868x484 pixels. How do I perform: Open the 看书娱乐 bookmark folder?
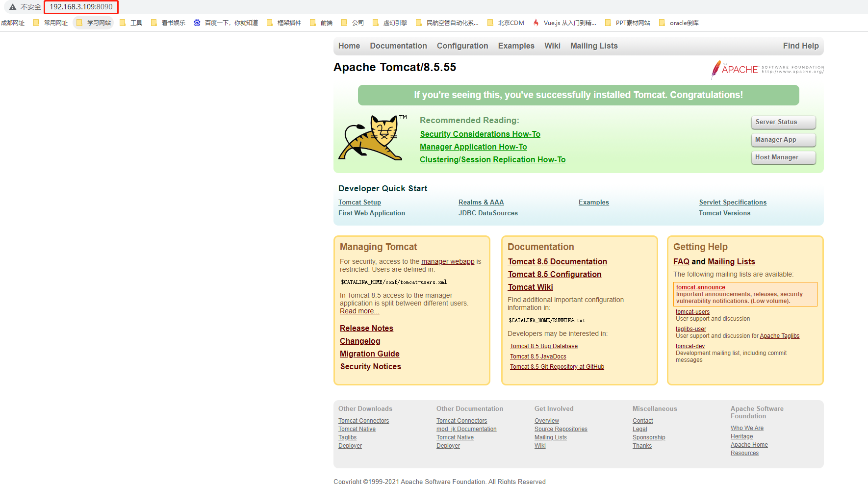168,23
